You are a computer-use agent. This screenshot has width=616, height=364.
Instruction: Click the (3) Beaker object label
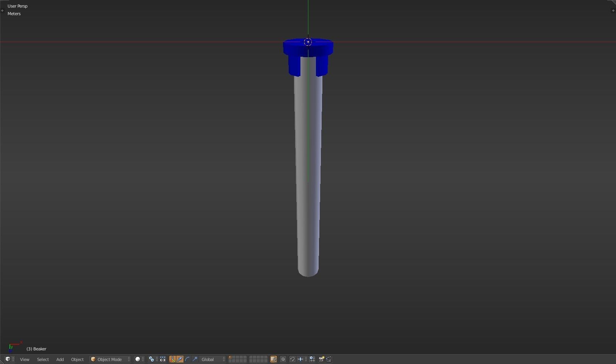(36, 349)
